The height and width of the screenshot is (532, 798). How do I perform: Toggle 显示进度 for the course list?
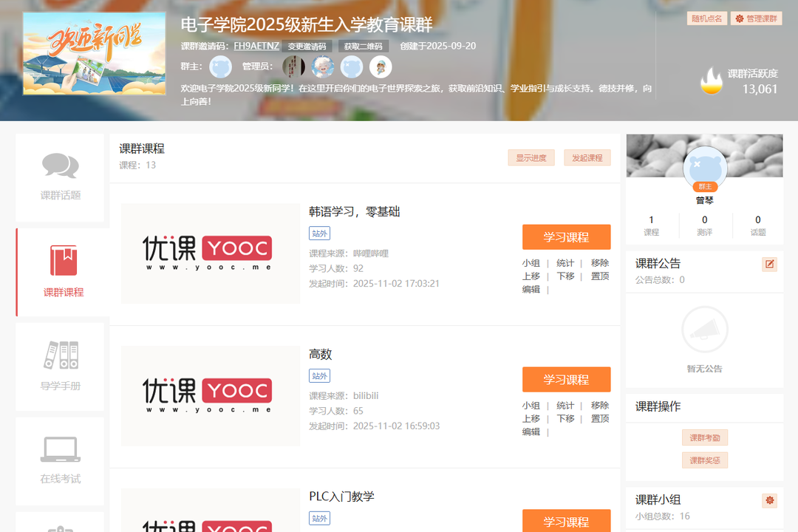tap(531, 157)
